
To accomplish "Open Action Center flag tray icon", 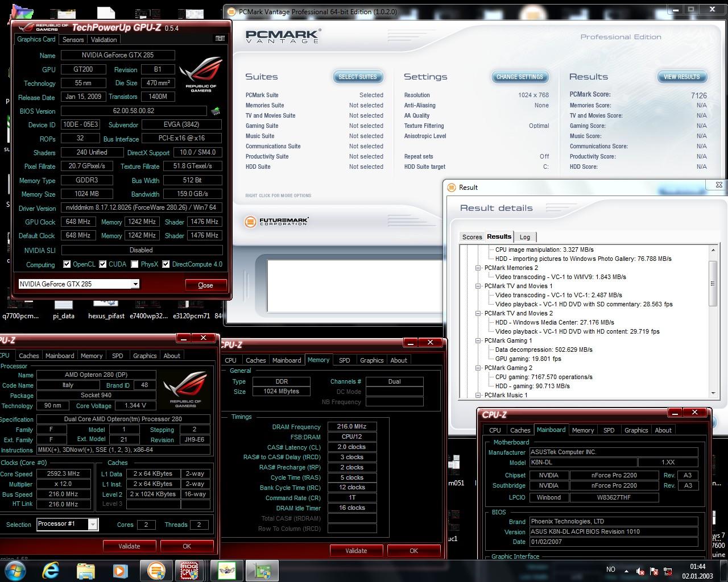I will click(654, 571).
